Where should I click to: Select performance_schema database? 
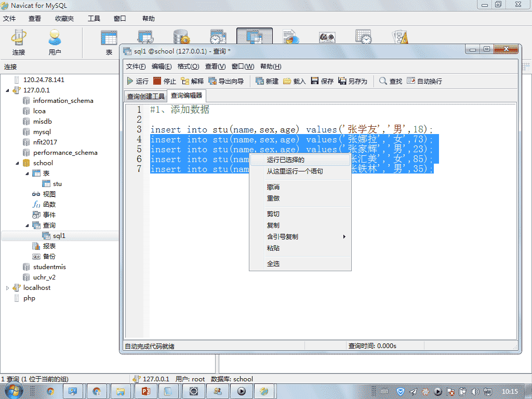coord(65,153)
